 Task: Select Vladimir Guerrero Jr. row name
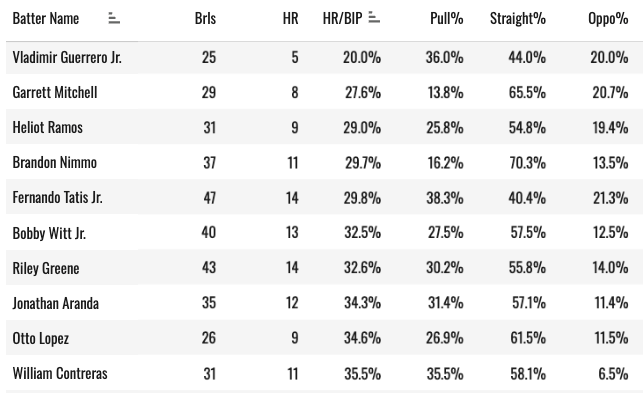click(x=67, y=57)
